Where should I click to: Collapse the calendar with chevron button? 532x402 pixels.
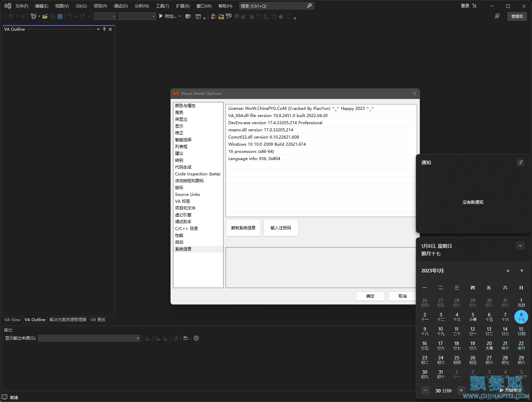tap(520, 246)
